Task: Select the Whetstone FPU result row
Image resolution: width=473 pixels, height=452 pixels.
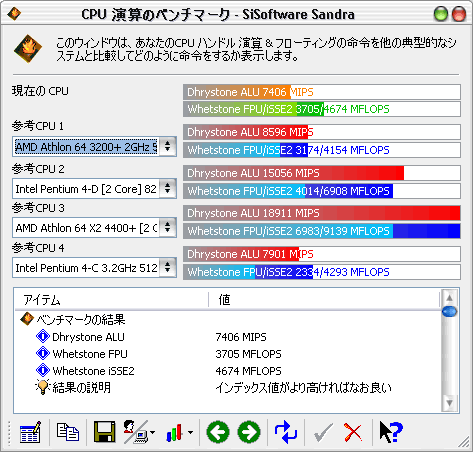Action: pyautogui.click(x=228, y=353)
